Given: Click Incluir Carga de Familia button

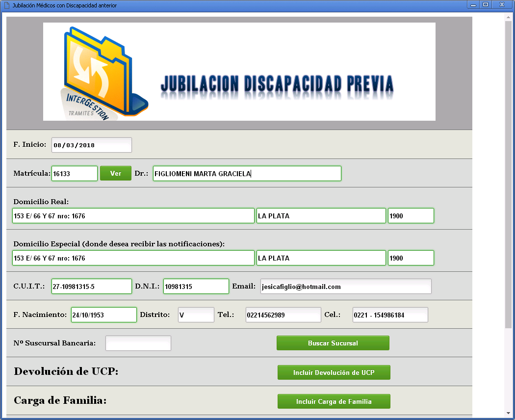Looking at the screenshot, I should (x=334, y=401).
